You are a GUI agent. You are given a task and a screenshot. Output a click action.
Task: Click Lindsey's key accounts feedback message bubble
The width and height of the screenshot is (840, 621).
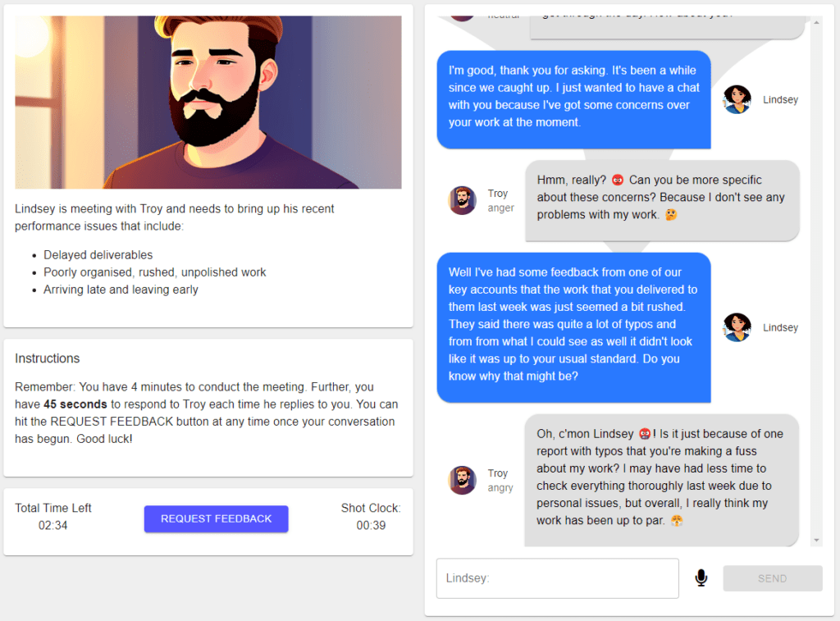pos(573,324)
